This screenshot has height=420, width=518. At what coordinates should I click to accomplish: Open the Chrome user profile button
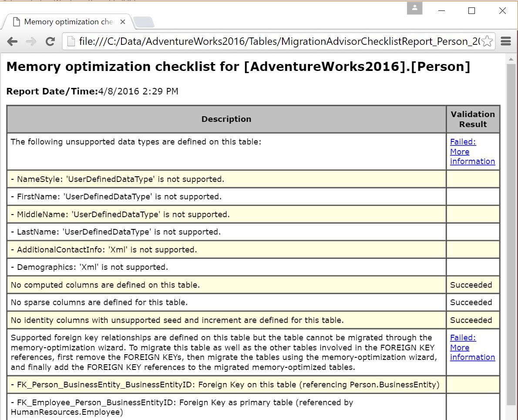click(x=414, y=8)
